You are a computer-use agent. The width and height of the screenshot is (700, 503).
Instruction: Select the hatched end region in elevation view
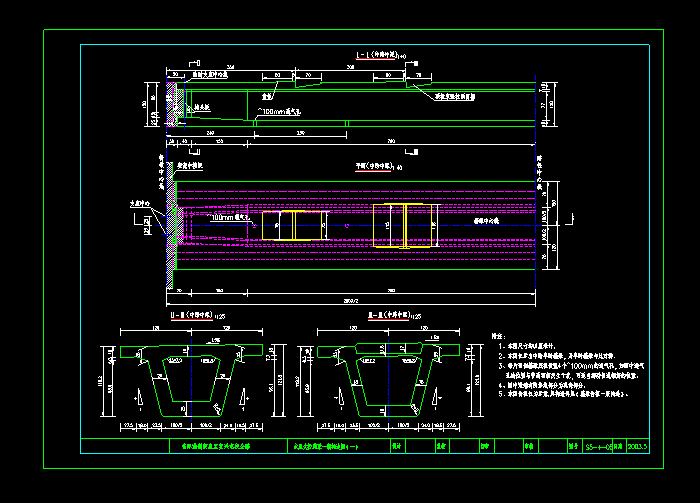coord(172,100)
